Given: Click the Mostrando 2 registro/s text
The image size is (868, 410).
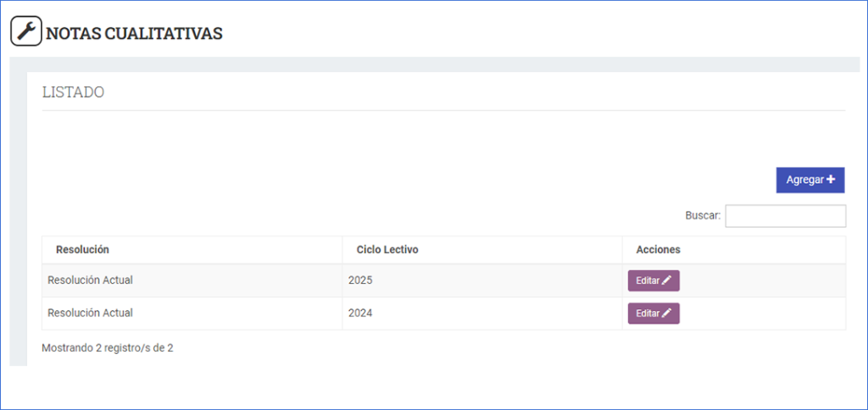Looking at the screenshot, I should tap(107, 347).
